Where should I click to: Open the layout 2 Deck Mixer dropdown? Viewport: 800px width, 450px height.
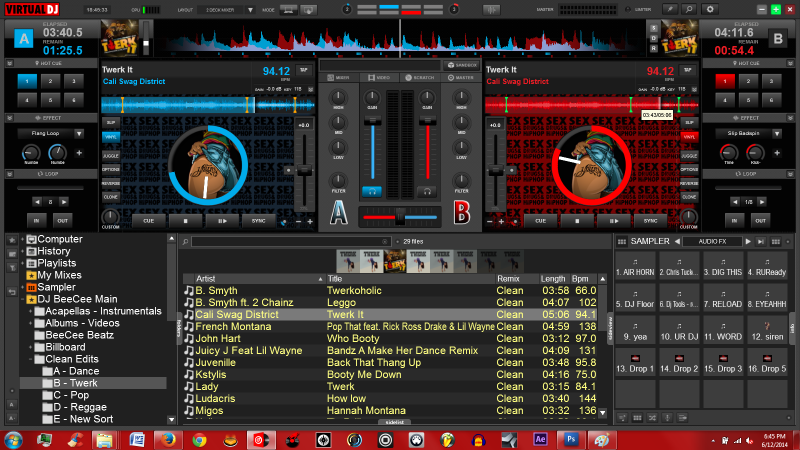point(250,10)
